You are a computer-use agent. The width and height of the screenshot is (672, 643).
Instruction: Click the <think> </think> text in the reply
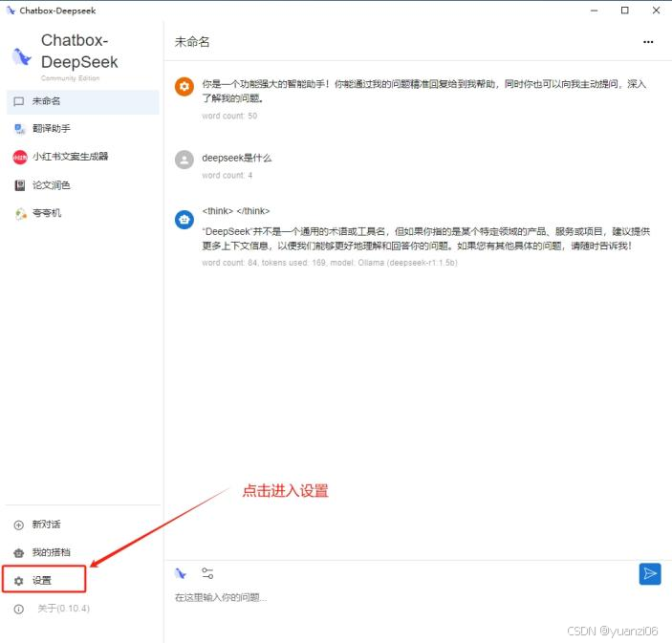coord(236,211)
